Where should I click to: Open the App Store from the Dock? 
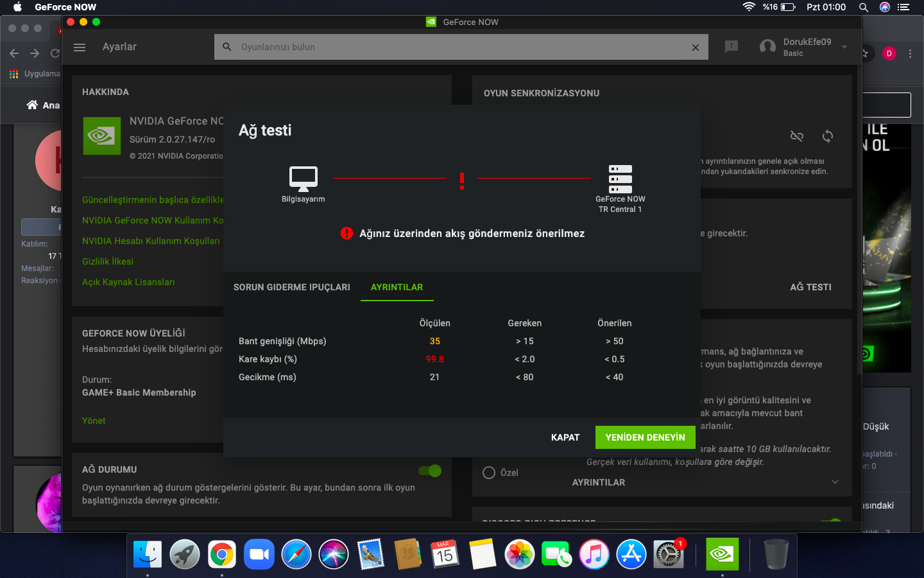point(631,554)
